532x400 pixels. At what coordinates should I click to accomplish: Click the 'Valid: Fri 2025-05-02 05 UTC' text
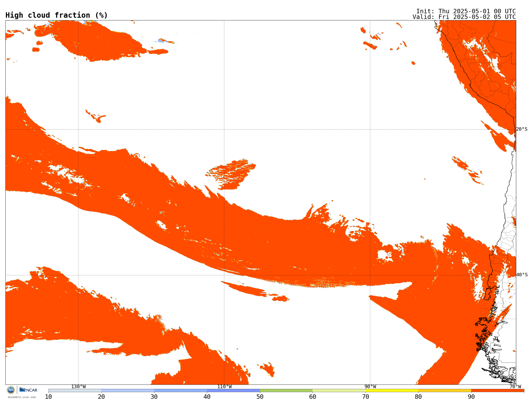[x=464, y=17]
